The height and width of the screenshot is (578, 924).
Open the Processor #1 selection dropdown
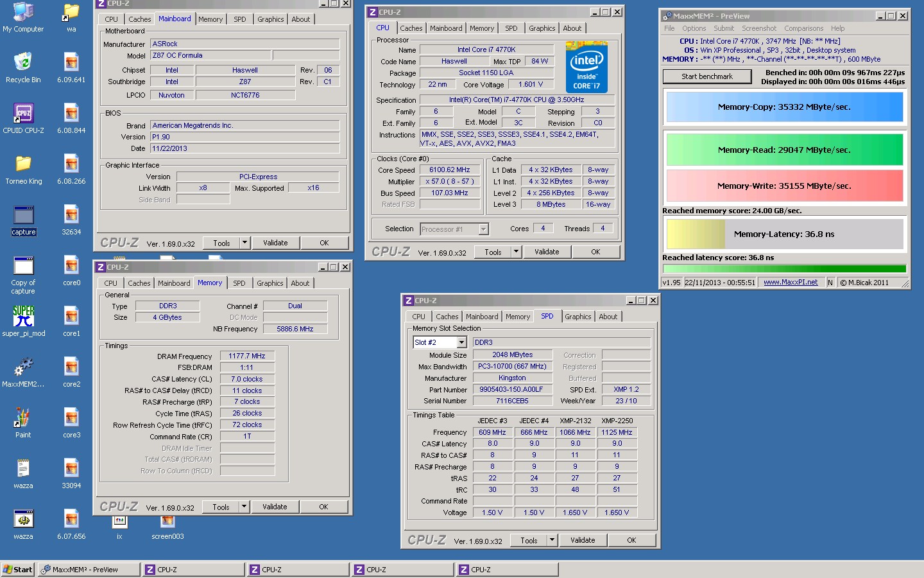(x=484, y=229)
